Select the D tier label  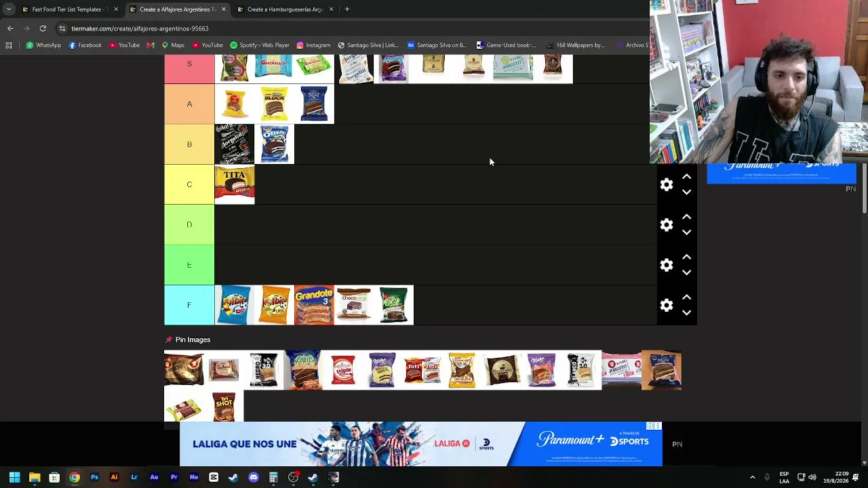[x=189, y=224]
